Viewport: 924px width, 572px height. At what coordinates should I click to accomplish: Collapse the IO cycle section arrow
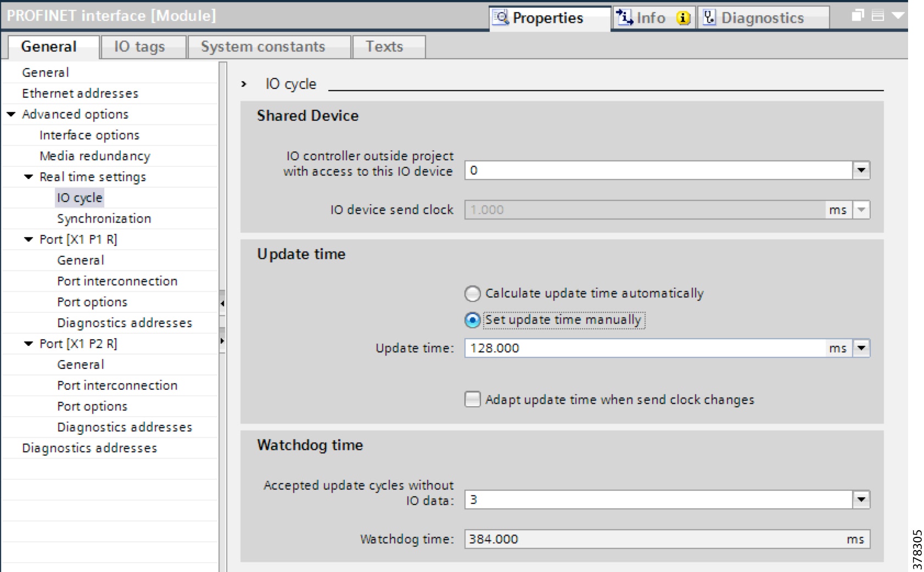(x=244, y=84)
